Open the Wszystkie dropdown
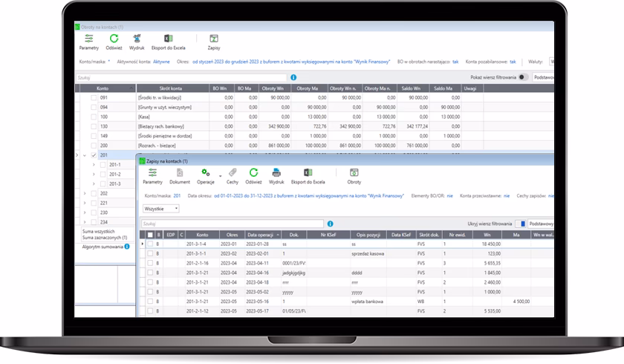The height and width of the screenshot is (364, 624). (160, 209)
